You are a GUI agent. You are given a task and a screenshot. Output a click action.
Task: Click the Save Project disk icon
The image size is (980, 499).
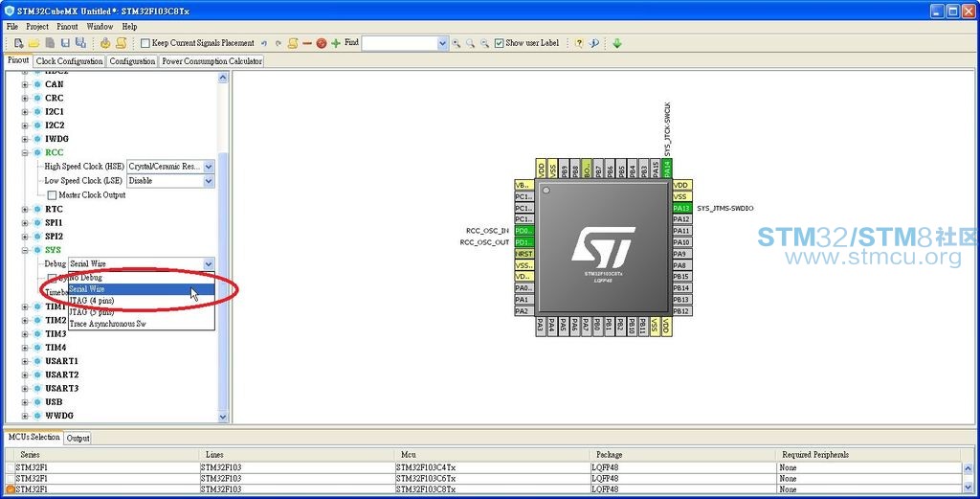coord(65,43)
